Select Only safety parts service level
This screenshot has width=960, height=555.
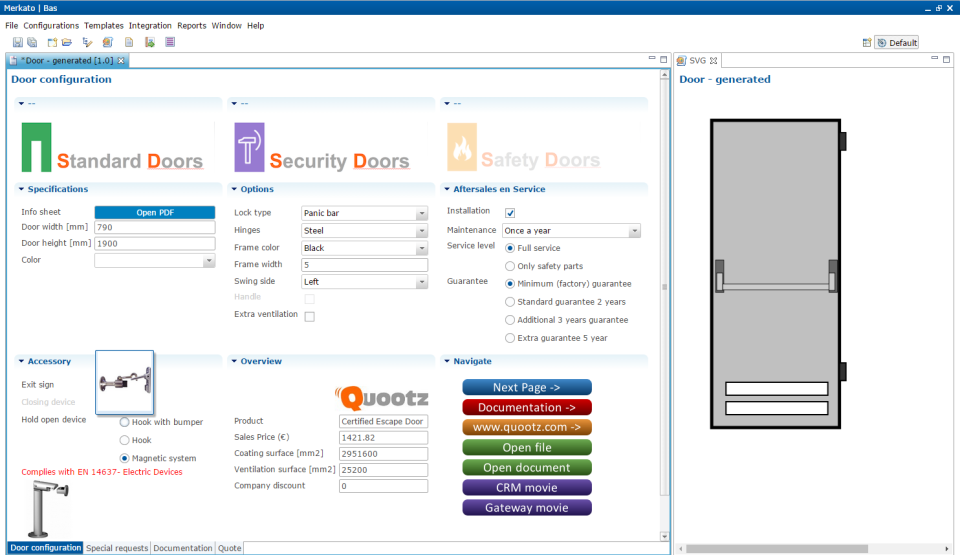tap(510, 266)
